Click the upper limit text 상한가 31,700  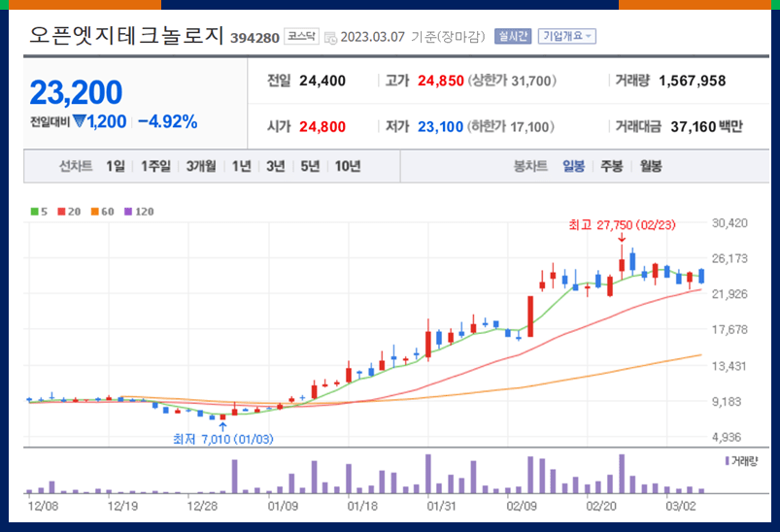tap(512, 81)
